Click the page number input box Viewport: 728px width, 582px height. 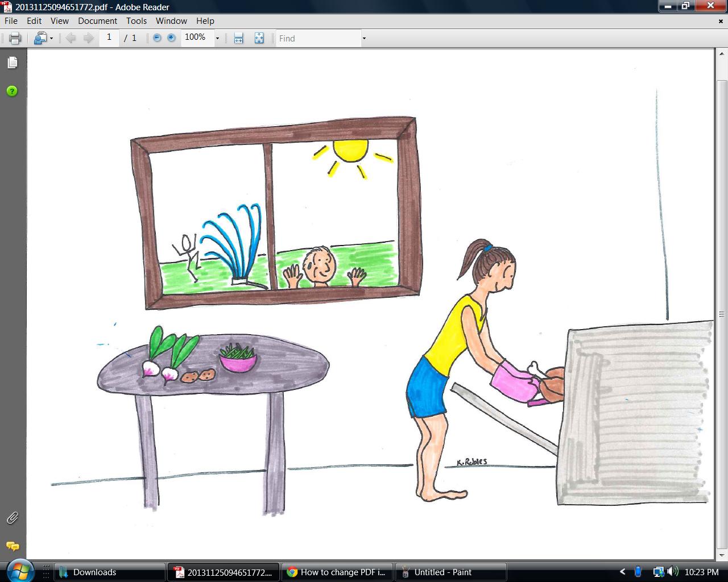(x=109, y=38)
